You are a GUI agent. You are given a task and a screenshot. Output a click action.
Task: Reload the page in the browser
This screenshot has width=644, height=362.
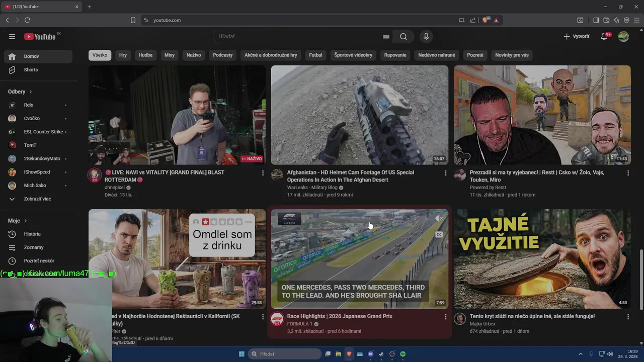tap(27, 20)
